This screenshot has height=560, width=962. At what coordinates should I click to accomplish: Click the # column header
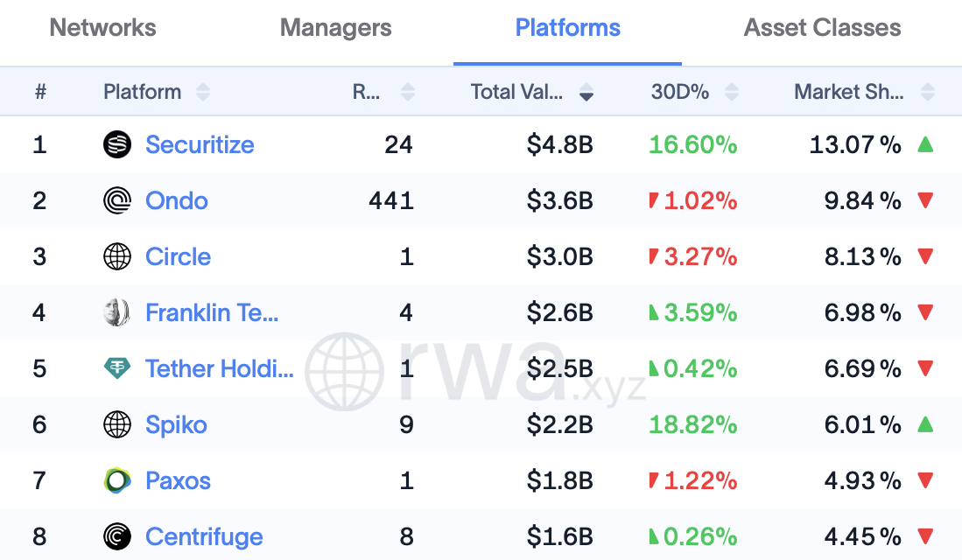(40, 92)
